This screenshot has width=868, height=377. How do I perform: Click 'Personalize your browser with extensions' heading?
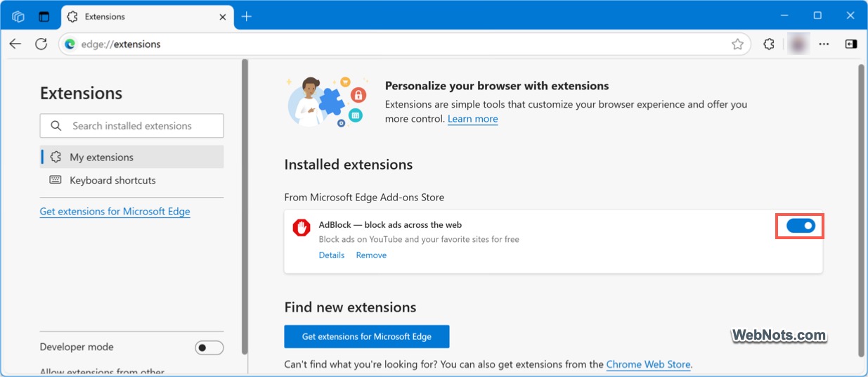click(x=497, y=86)
